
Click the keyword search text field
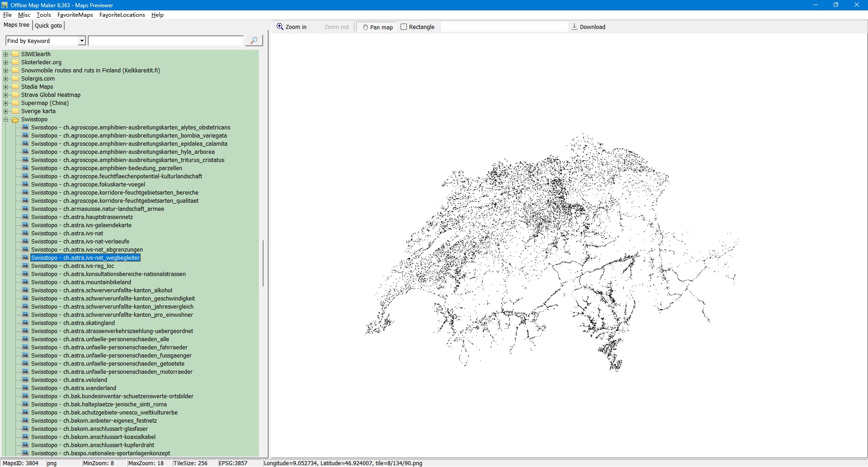[165, 41]
